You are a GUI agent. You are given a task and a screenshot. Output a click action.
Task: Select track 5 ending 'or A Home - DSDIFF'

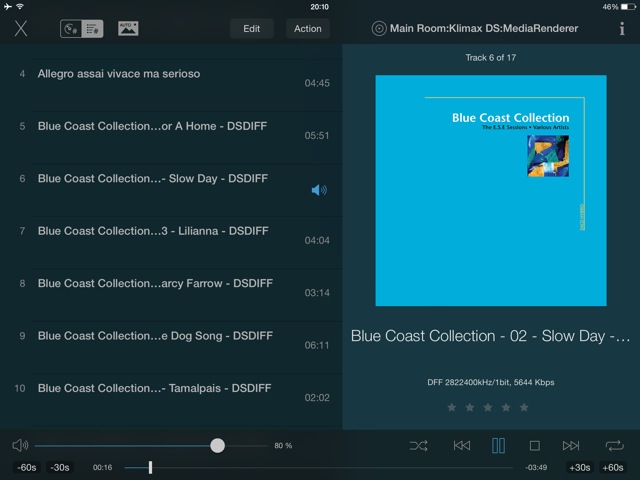171,137
